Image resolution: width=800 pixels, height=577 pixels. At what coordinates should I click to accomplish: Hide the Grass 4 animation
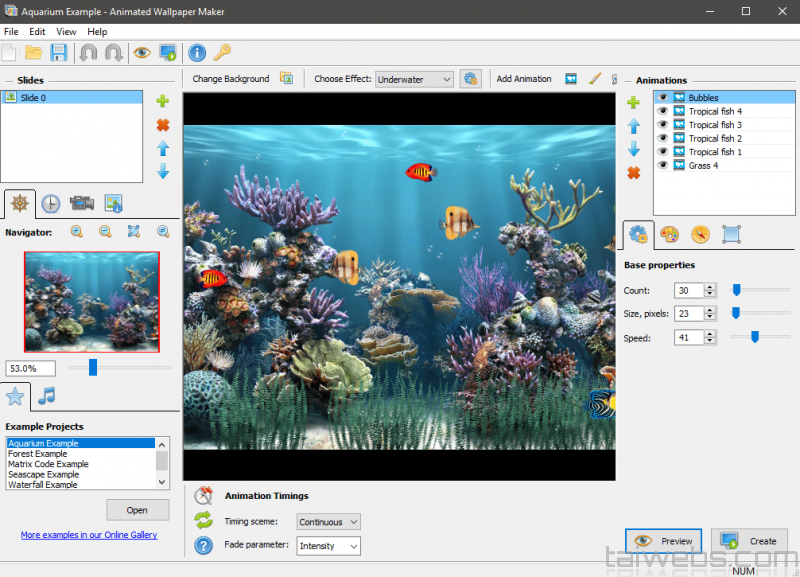[662, 166]
